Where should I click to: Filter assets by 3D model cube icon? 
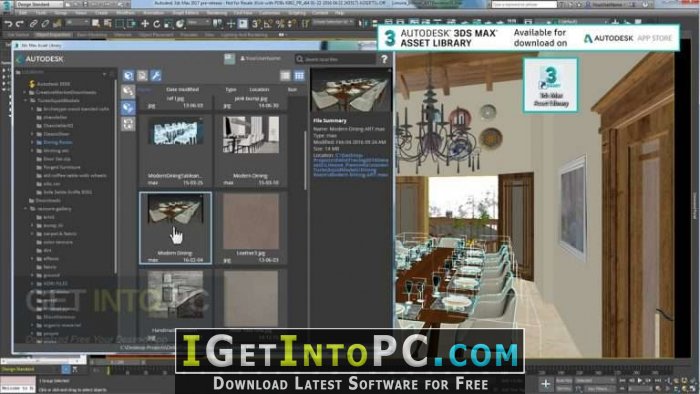coord(129,75)
